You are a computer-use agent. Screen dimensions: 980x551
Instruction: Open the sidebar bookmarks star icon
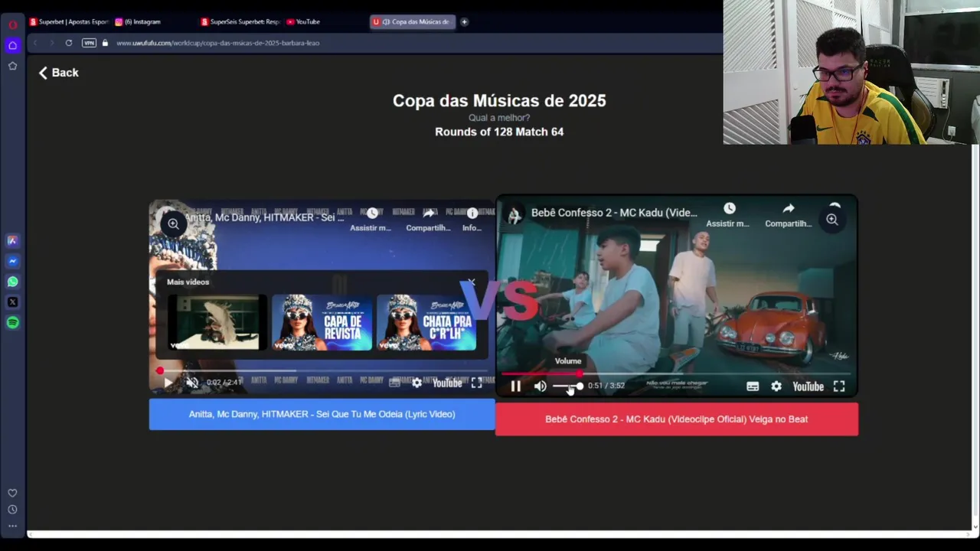tap(12, 66)
